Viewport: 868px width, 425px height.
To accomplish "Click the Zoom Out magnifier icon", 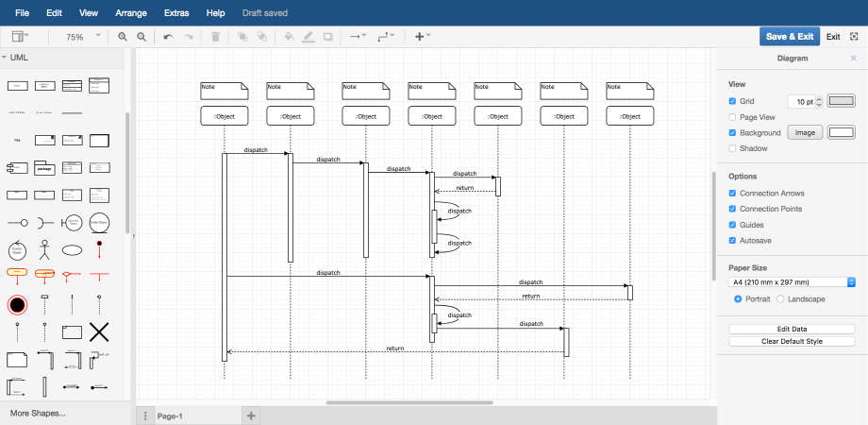I will tap(142, 37).
